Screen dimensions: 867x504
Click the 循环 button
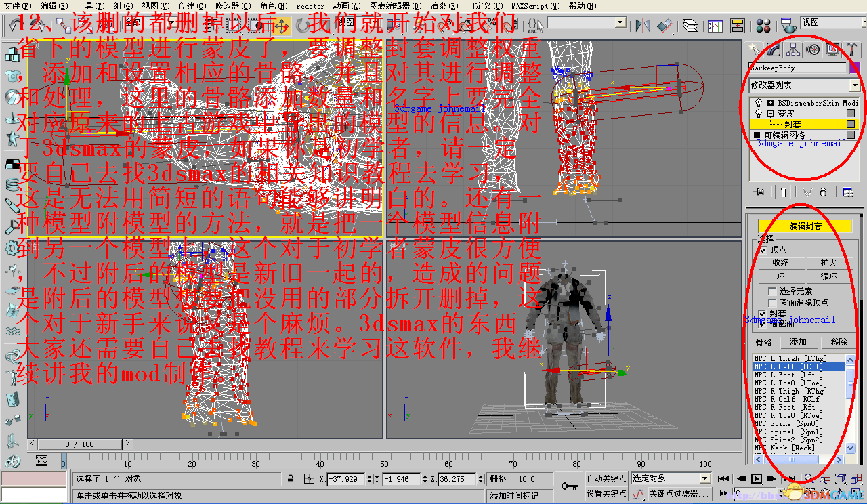(829, 277)
